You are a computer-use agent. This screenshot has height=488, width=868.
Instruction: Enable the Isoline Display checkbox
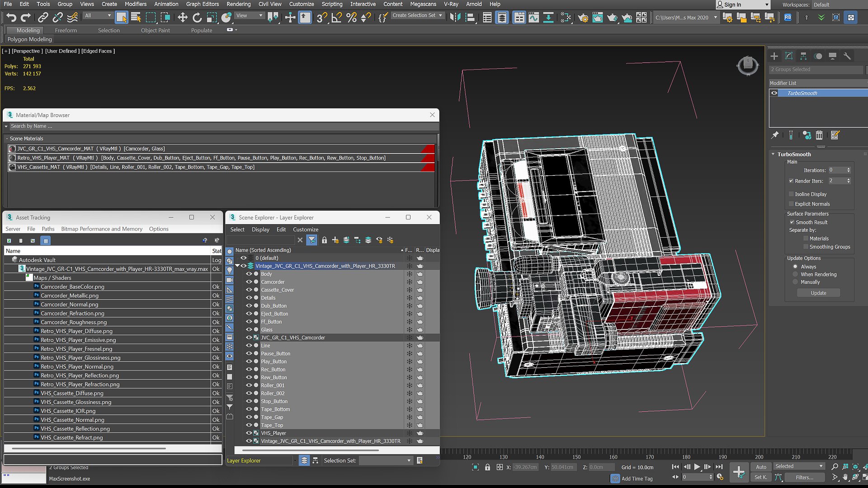pos(792,194)
